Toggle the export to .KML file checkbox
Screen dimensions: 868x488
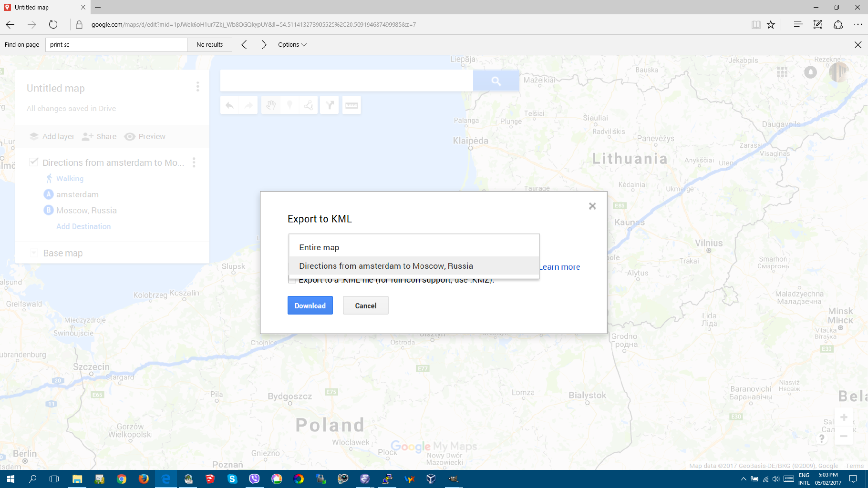click(x=291, y=280)
